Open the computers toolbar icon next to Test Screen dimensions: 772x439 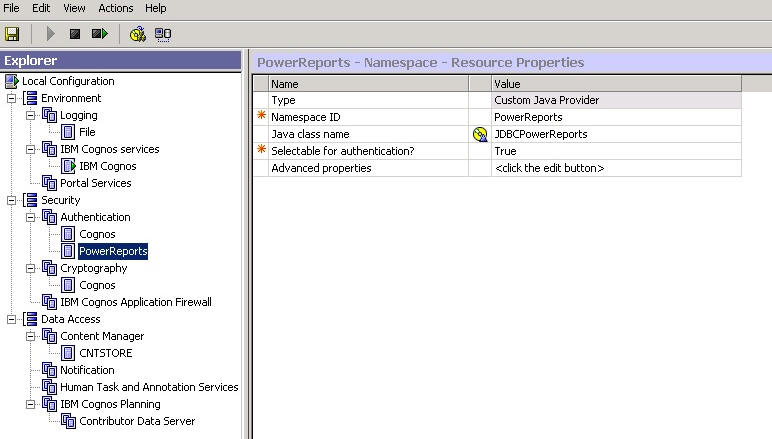click(163, 34)
